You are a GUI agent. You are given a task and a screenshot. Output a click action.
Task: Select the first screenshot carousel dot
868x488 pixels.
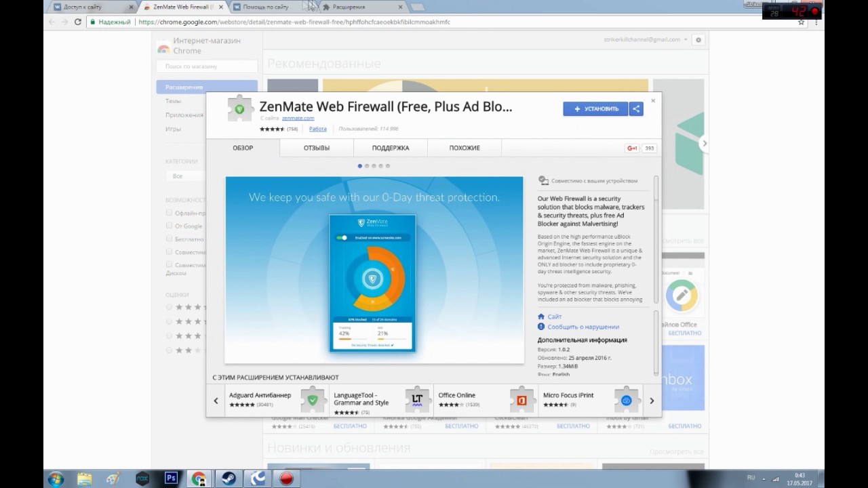coord(360,165)
